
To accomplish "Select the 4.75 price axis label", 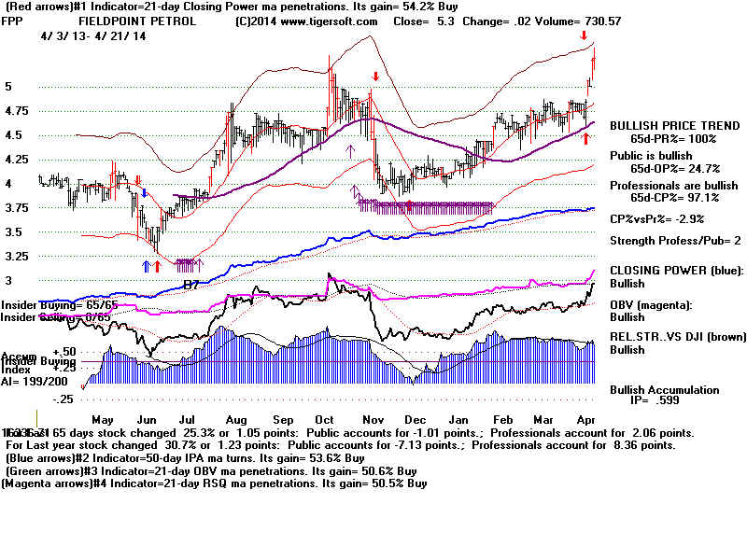I will 16,111.
